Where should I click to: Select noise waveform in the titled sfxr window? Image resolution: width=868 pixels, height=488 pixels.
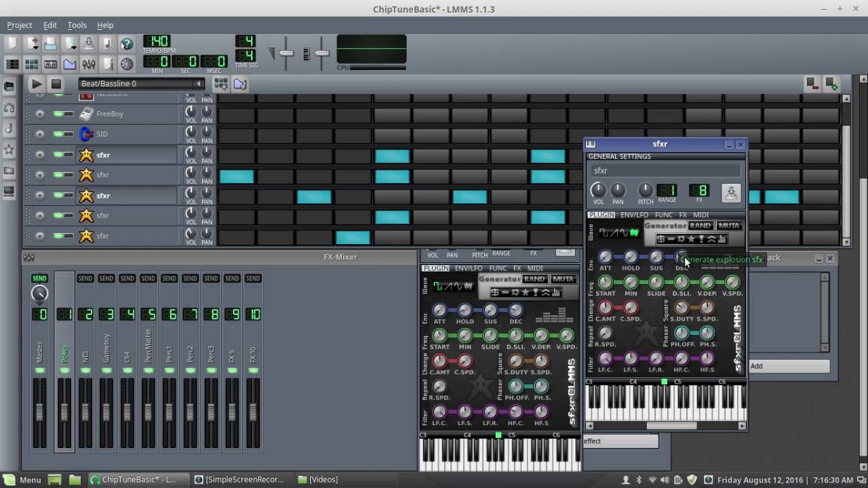coord(634,232)
